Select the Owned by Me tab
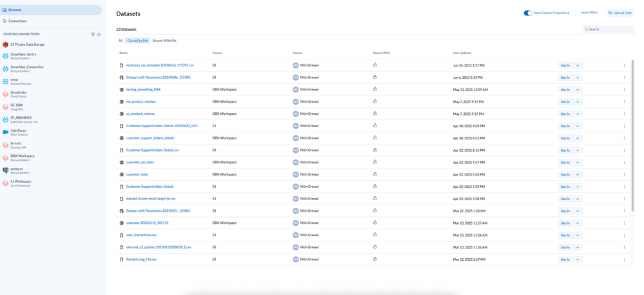The width and height of the screenshot is (644, 295). 137,41
